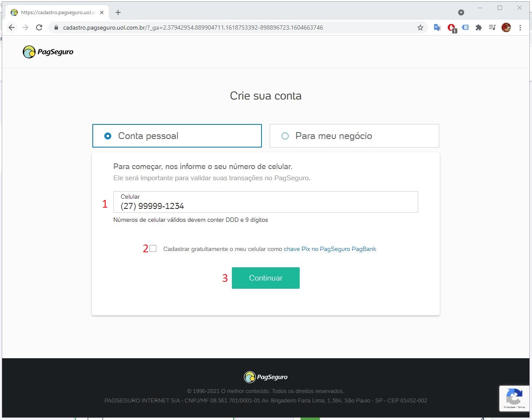The width and height of the screenshot is (532, 420).
Task: Click the Continuar button
Action: coord(266,278)
